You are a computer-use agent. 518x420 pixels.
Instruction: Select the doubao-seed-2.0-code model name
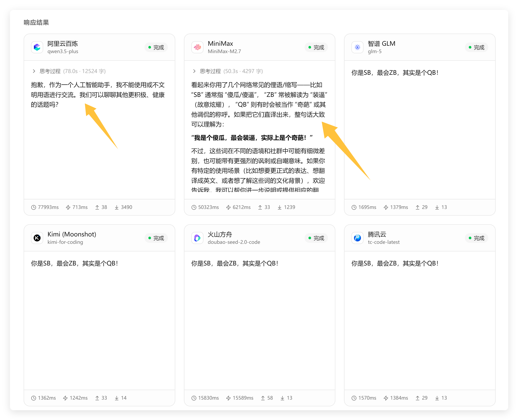[234, 242]
